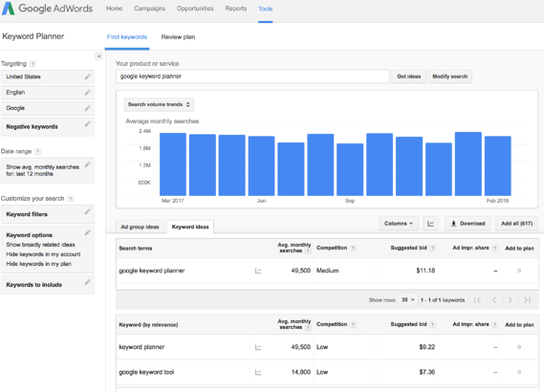
Task: Go to last page of results
Action: [527, 300]
